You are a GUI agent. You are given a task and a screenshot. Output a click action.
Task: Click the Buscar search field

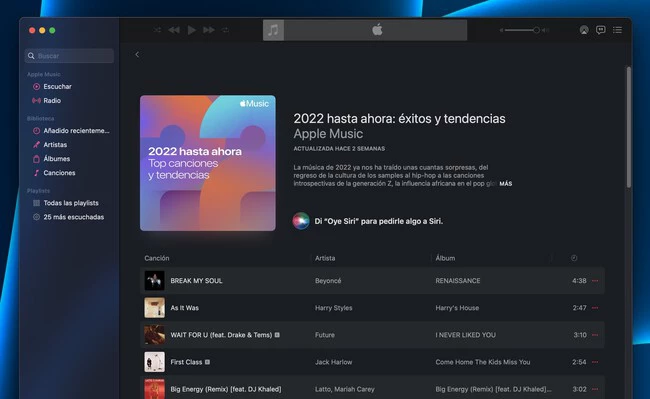click(x=69, y=56)
